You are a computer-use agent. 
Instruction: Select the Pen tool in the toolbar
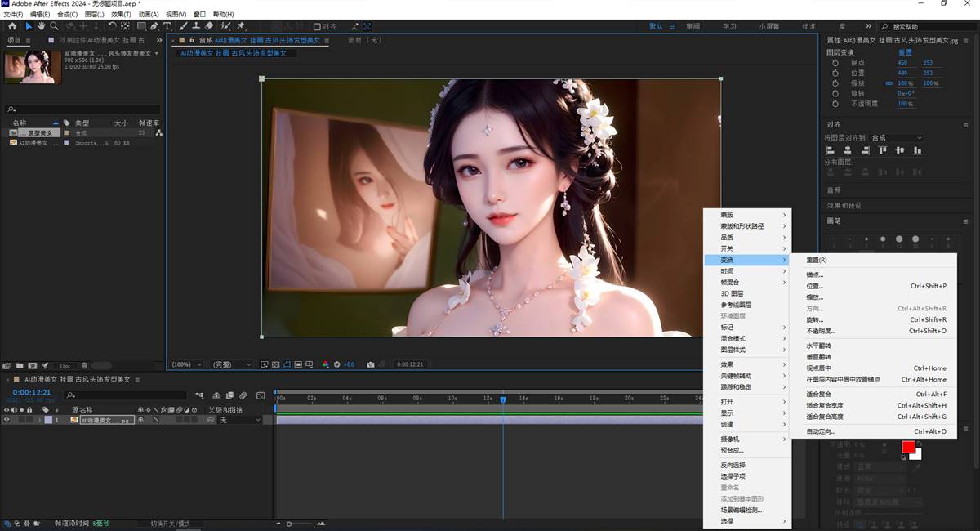154,26
